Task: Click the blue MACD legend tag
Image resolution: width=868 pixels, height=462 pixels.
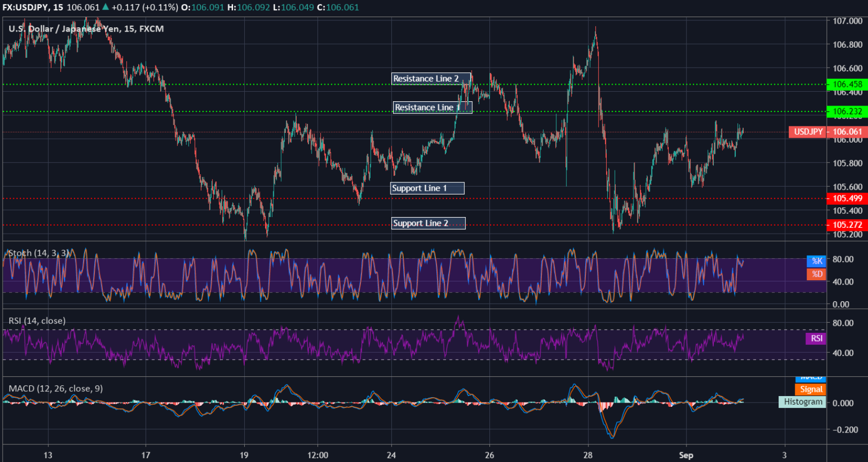Action: (x=811, y=379)
